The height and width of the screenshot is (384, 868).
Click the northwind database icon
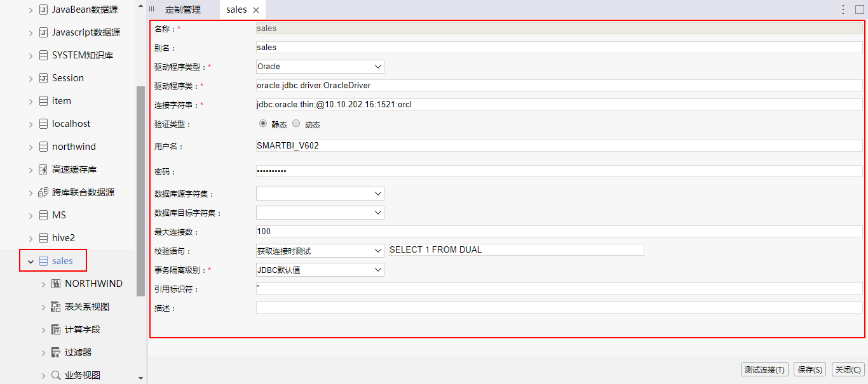coord(43,147)
